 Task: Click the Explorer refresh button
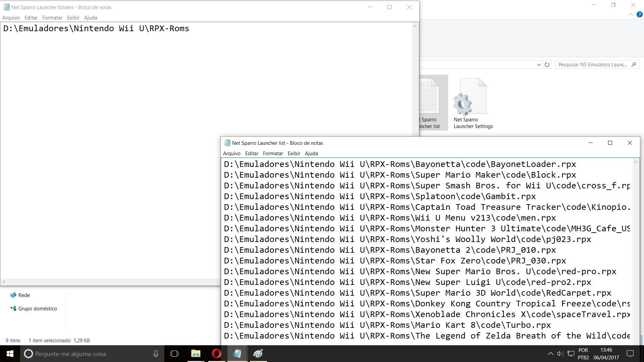(x=547, y=65)
